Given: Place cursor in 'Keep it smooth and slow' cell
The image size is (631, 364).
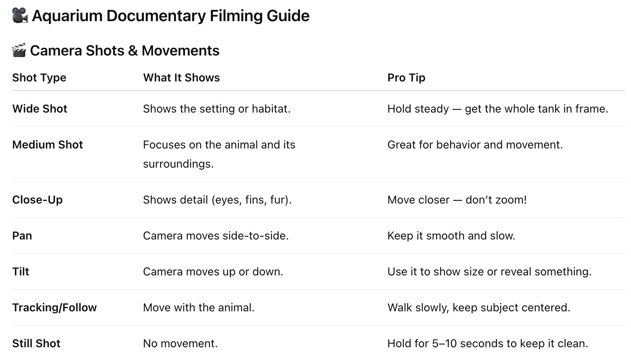Looking at the screenshot, I should pos(451,235).
